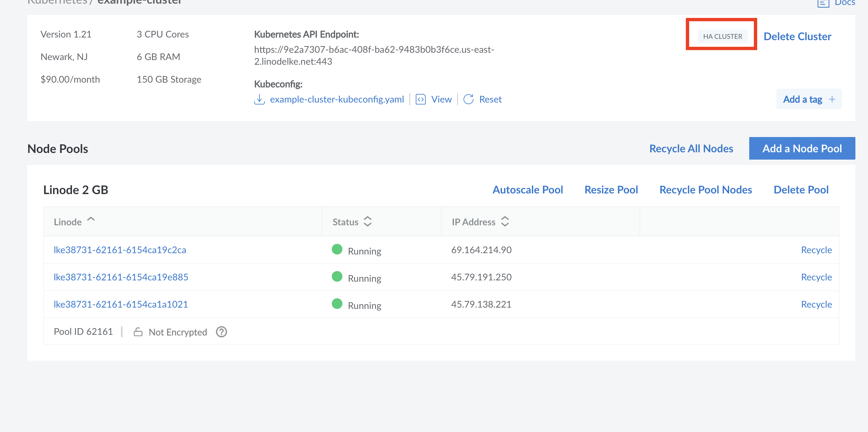The image size is (868, 432).
Task: Click the kubeconfig download icon
Action: pos(259,100)
